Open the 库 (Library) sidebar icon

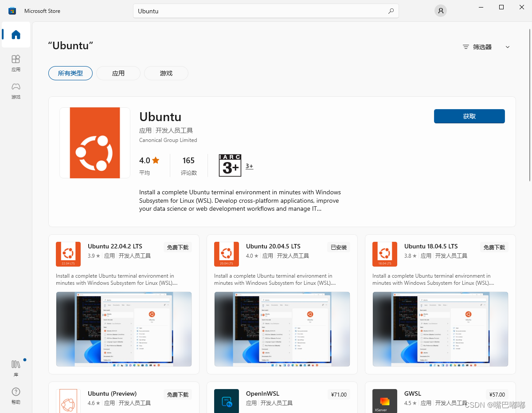click(x=16, y=368)
